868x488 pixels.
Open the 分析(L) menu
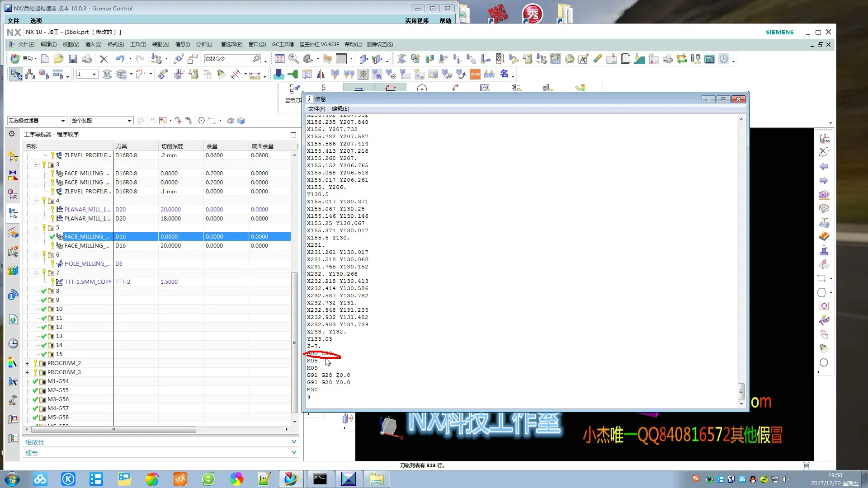coord(204,44)
